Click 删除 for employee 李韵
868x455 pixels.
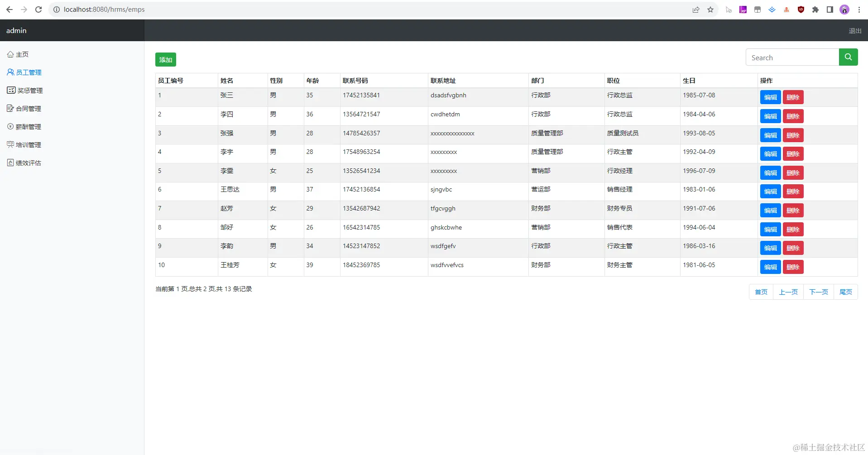(793, 248)
